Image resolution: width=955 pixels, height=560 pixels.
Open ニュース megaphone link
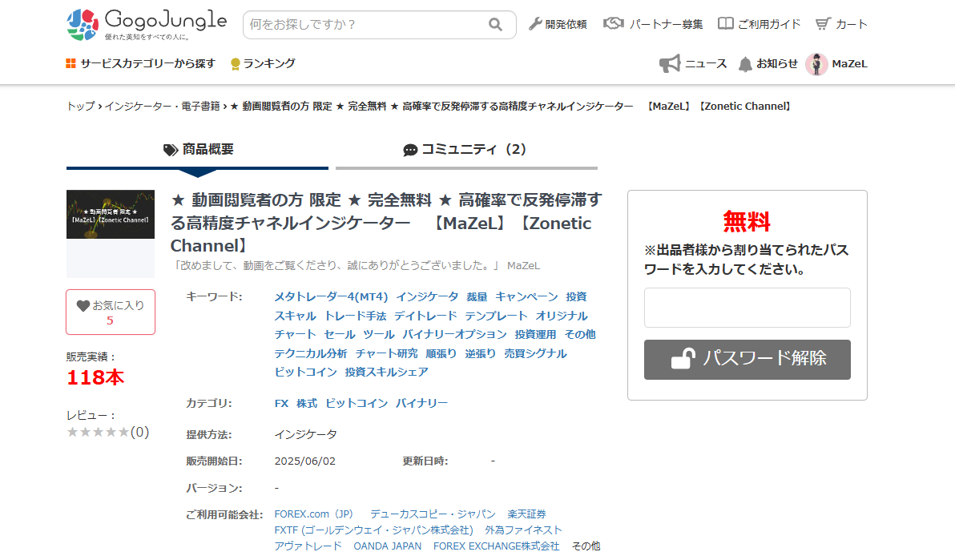pyautogui.click(x=693, y=63)
